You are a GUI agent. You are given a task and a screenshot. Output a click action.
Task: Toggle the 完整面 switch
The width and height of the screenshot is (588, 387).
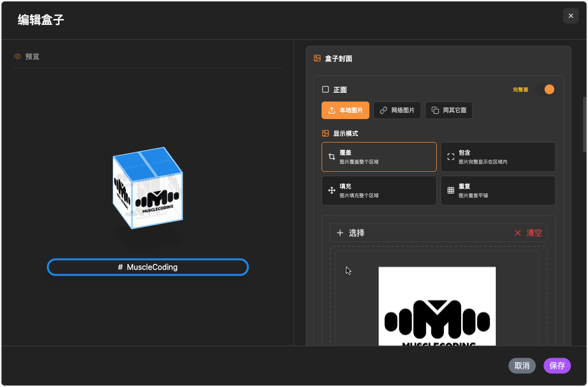point(545,90)
